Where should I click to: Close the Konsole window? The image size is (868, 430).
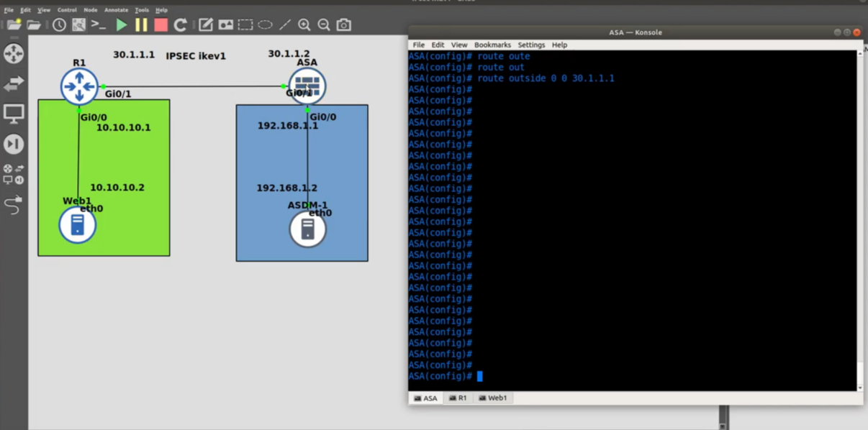click(x=856, y=32)
